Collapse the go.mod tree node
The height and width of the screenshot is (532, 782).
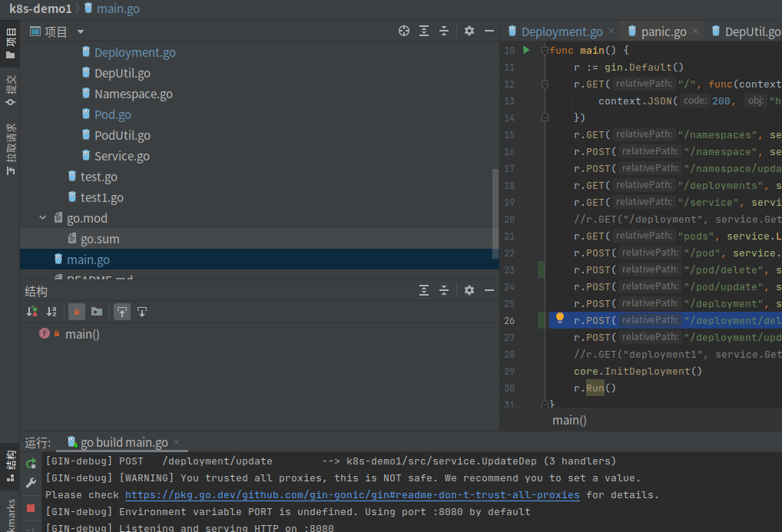click(x=43, y=218)
